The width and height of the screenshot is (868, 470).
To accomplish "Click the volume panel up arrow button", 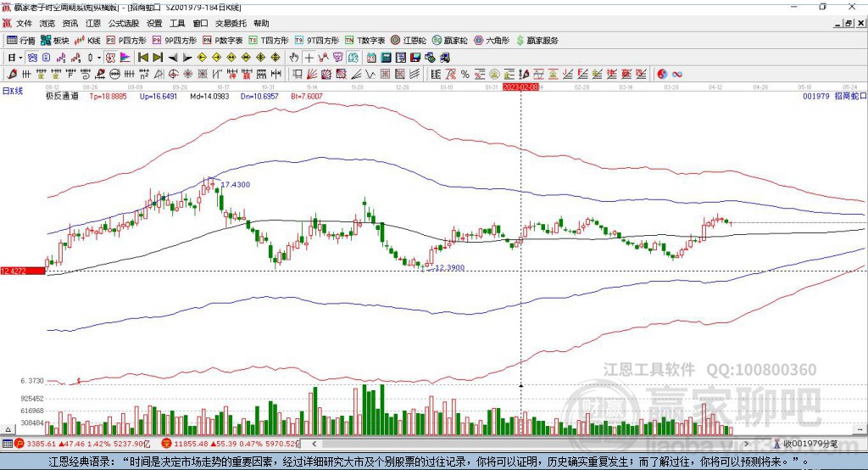I will coord(8,429).
